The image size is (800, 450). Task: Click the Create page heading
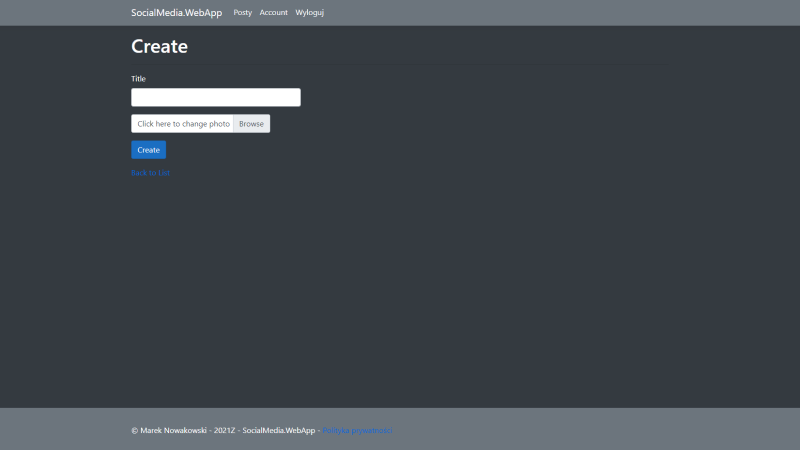click(x=159, y=47)
